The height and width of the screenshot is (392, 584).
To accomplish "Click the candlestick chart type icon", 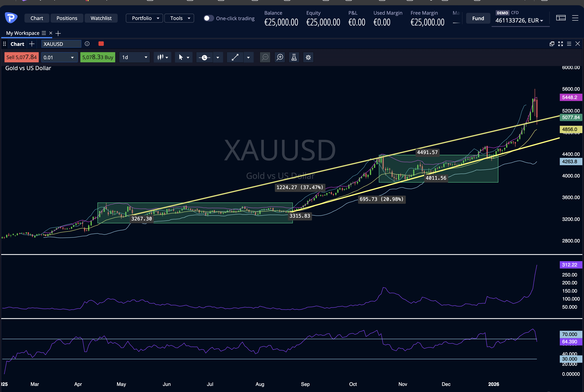I will 160,57.
